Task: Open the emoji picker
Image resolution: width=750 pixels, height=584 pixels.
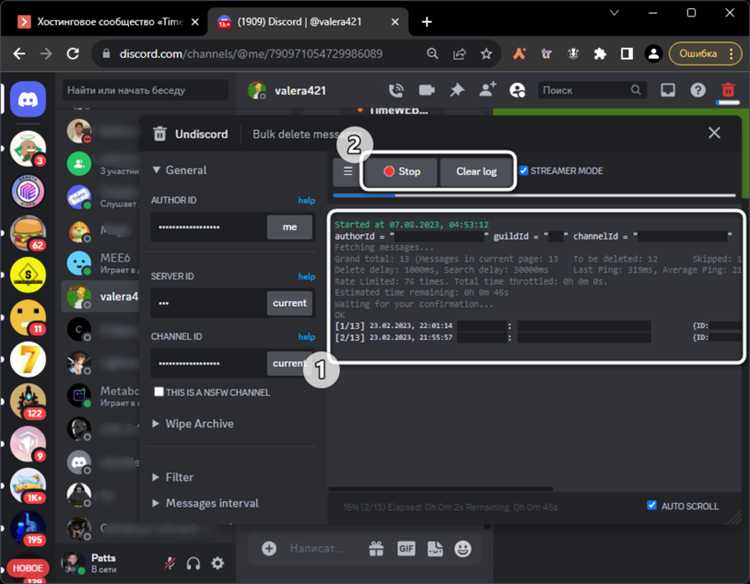Action: [463, 549]
